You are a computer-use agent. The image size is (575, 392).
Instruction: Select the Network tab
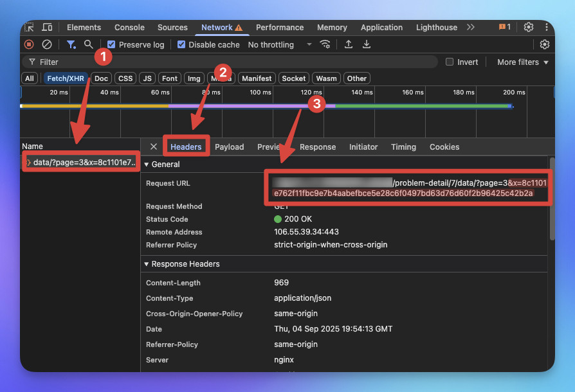[x=221, y=28]
